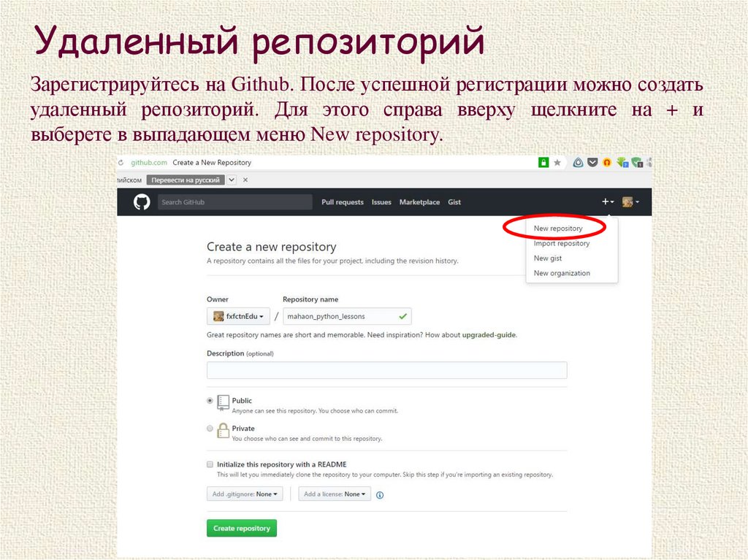
Task: Open the Pocket extension icon
Action: (592, 163)
